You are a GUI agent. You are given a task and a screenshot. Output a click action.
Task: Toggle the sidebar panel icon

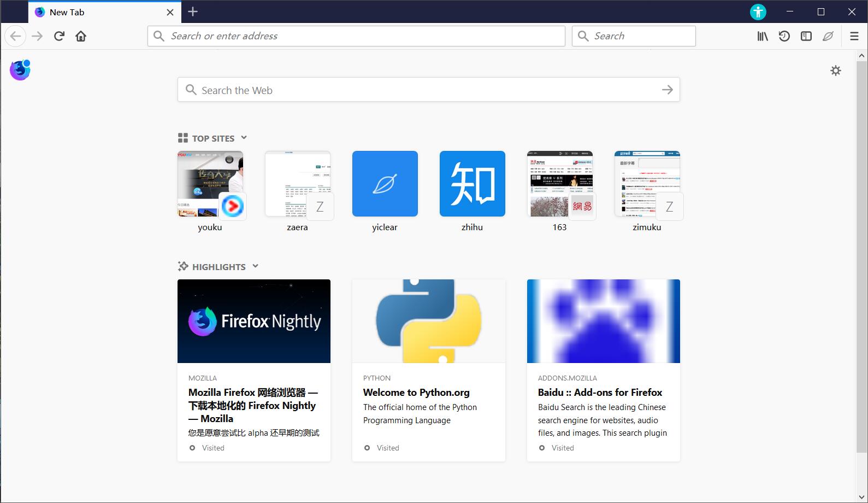[x=806, y=36]
